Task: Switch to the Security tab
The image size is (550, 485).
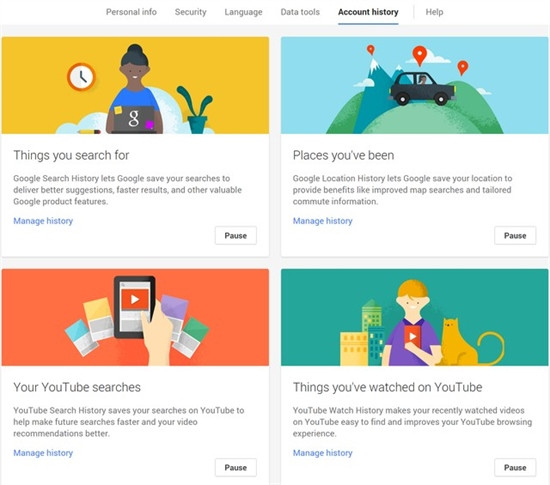Action: pyautogui.click(x=190, y=12)
